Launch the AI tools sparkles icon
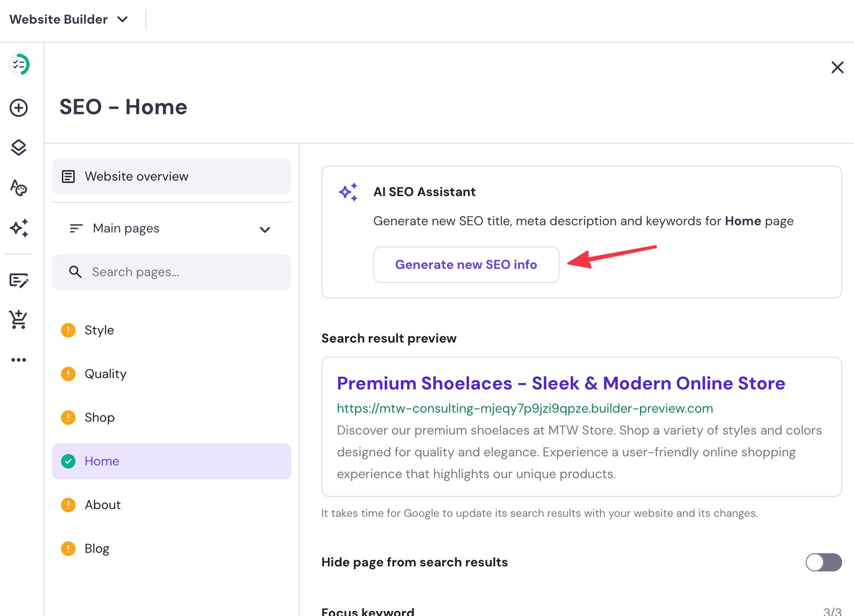 pos(19,228)
